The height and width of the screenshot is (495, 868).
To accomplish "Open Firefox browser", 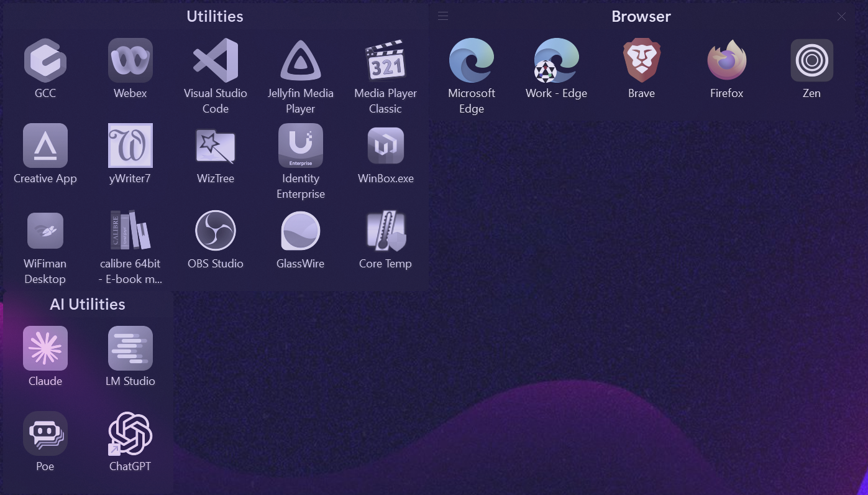I will 726,61.
